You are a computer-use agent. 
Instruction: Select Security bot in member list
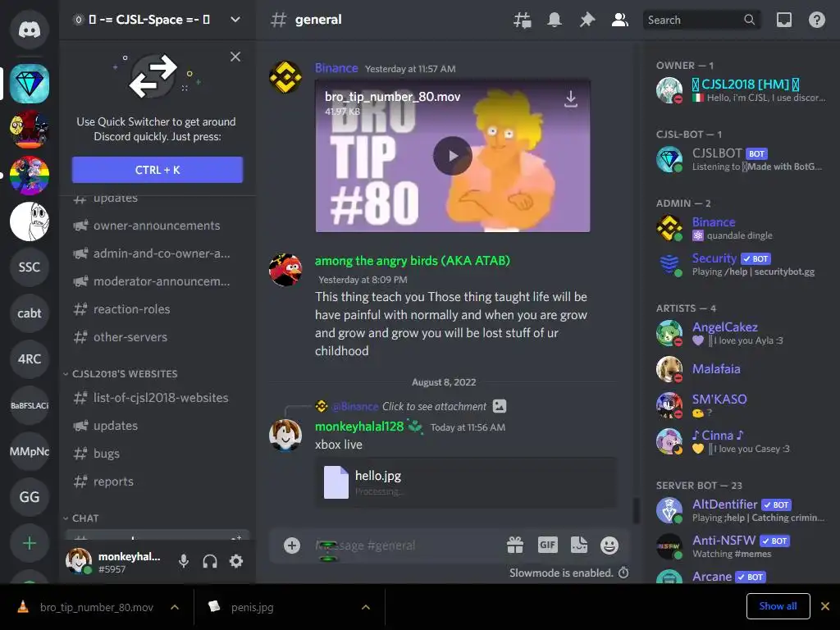(742, 265)
